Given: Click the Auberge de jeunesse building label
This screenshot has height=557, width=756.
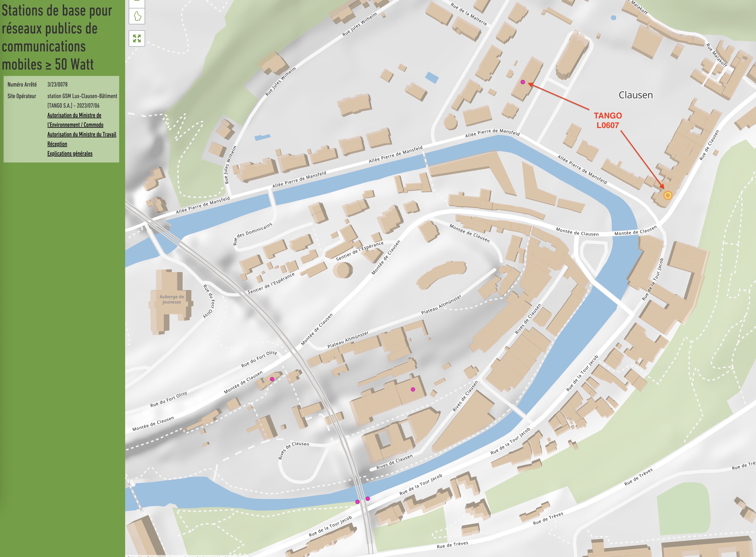Looking at the screenshot, I should 172,299.
